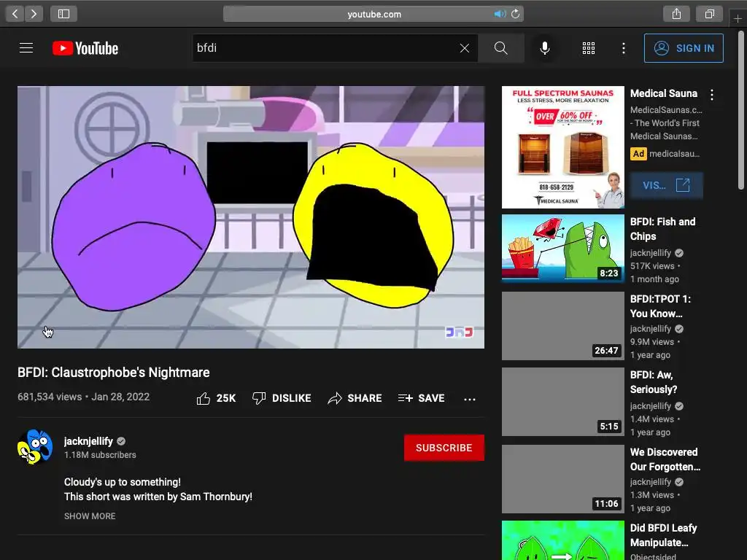Open We Discovered Our Forgotten video title
The height and width of the screenshot is (560, 747).
665,459
